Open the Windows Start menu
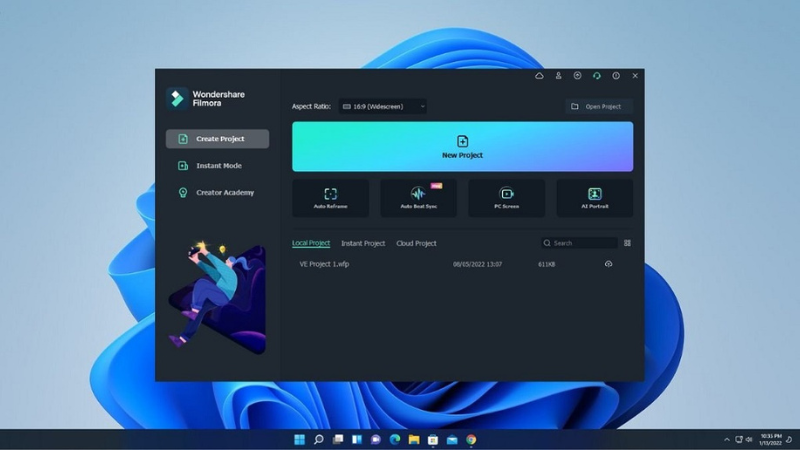Screen dimensions: 800x450 pyautogui.click(x=299, y=440)
